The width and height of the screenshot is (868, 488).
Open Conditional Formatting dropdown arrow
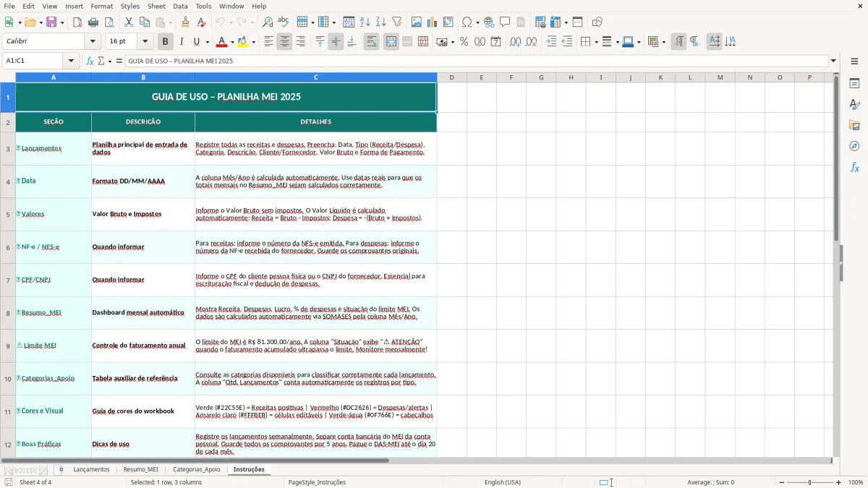click(663, 42)
